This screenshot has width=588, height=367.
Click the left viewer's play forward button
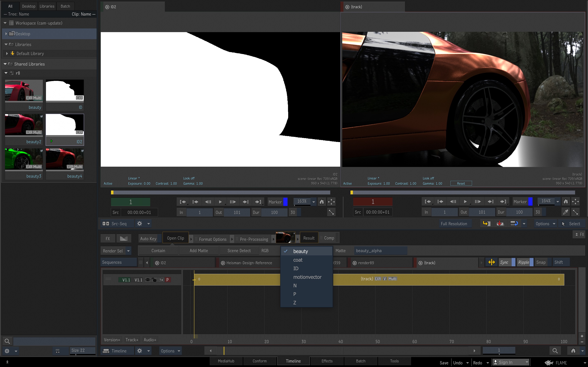point(220,202)
